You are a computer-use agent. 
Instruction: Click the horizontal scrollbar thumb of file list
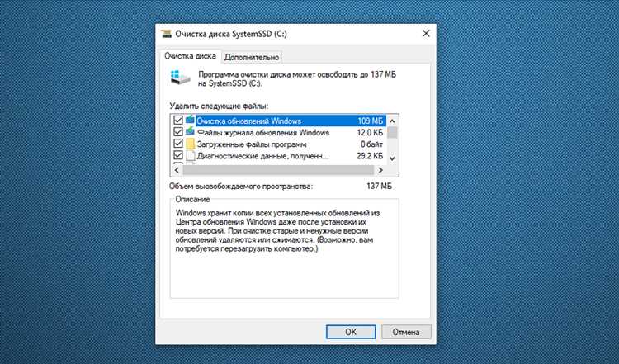click(x=278, y=170)
